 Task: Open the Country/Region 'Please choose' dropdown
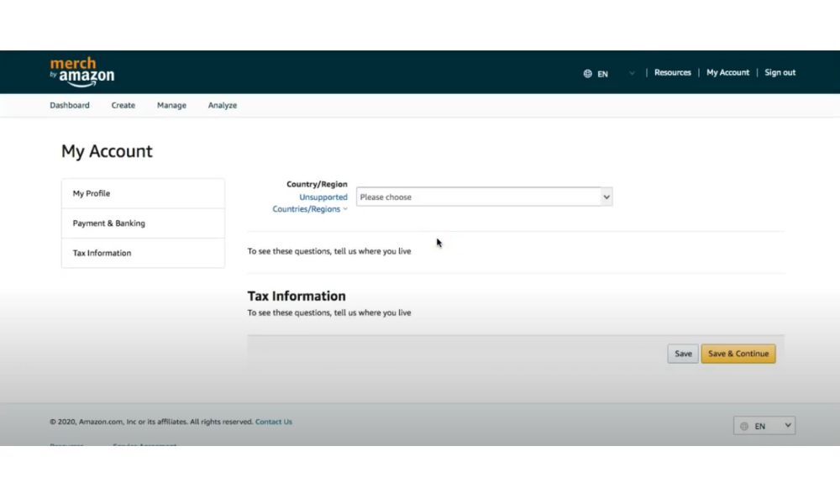(485, 197)
